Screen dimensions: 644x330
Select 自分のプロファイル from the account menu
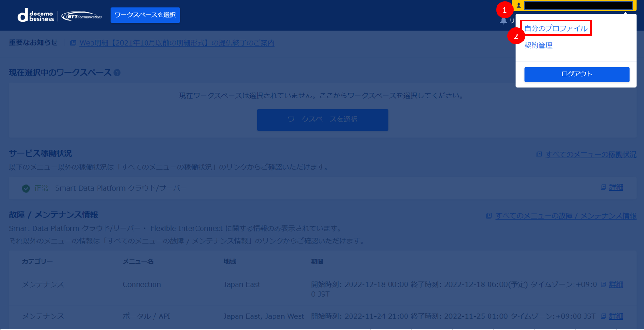click(x=556, y=28)
